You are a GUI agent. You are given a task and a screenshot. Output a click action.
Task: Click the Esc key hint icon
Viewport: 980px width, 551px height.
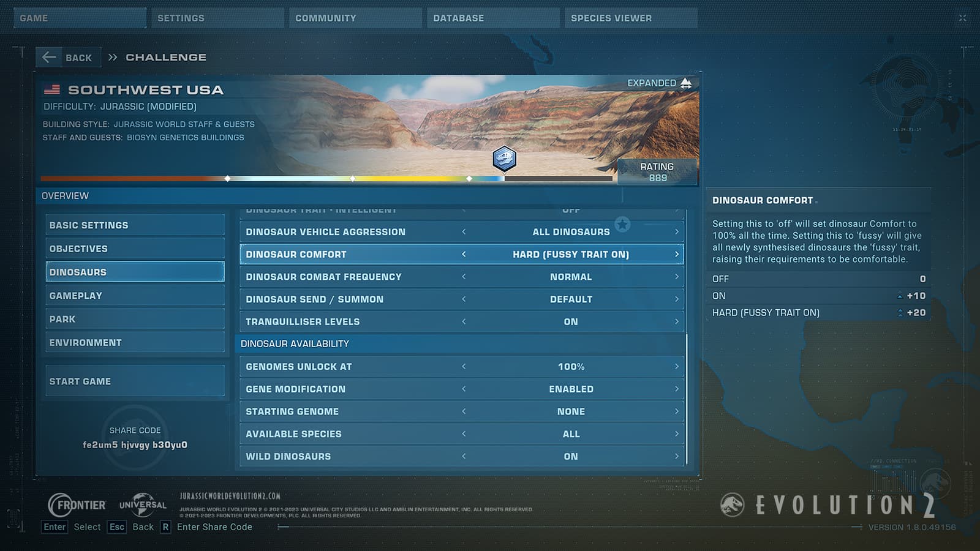(x=116, y=527)
